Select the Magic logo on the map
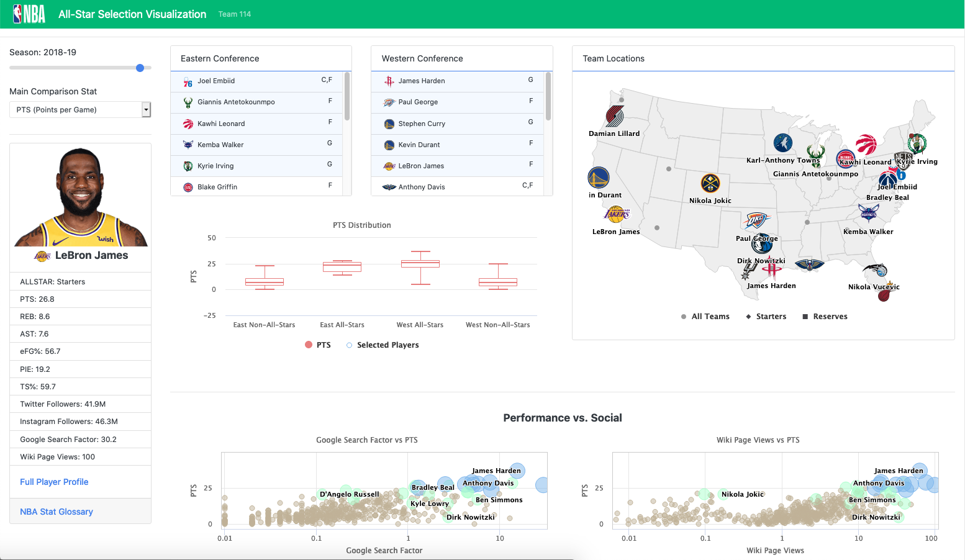The width and height of the screenshot is (965, 560). coord(876,271)
